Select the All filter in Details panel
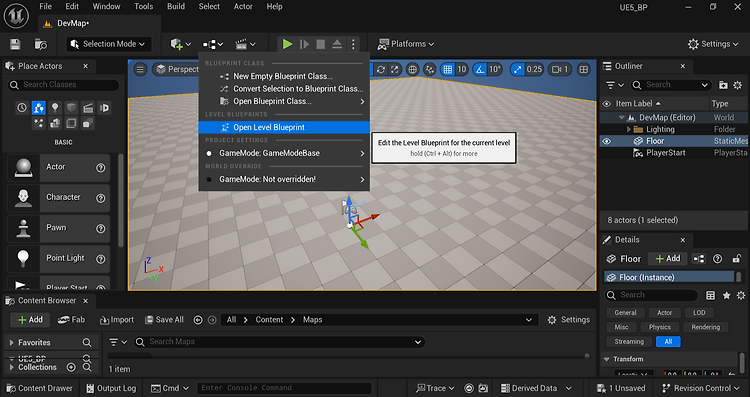 [x=668, y=342]
